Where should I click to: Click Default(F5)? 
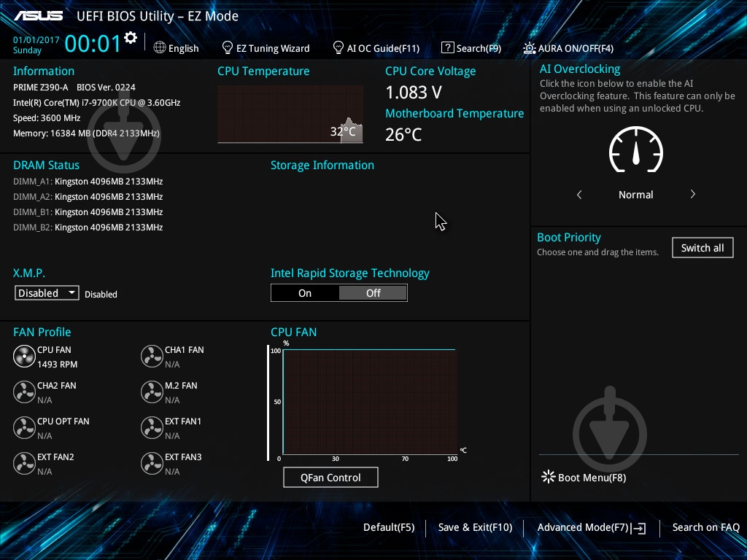[x=389, y=527]
